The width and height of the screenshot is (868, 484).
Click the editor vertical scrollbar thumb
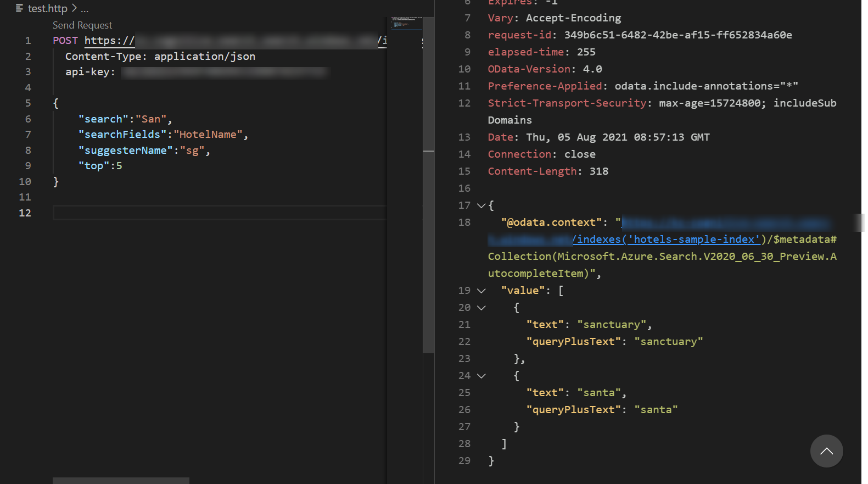(429, 185)
